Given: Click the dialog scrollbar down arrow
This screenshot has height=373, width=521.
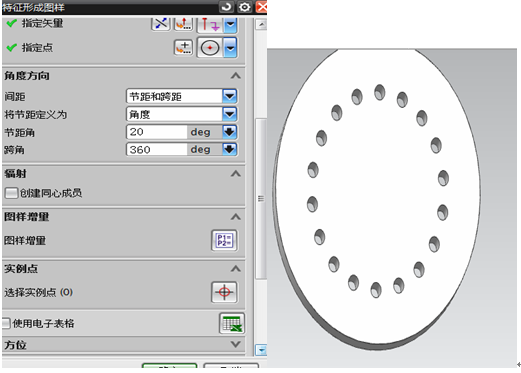Looking at the screenshot, I should pyautogui.click(x=261, y=350).
